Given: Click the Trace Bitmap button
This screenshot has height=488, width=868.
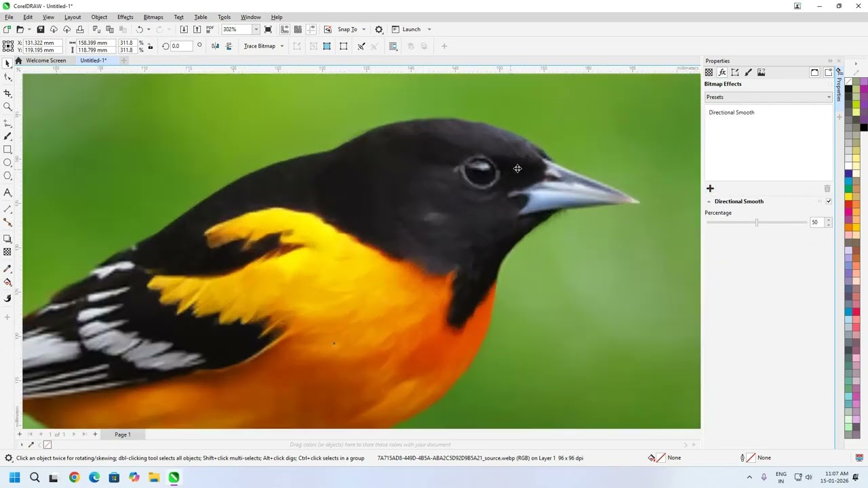Looking at the screenshot, I should coord(260,46).
